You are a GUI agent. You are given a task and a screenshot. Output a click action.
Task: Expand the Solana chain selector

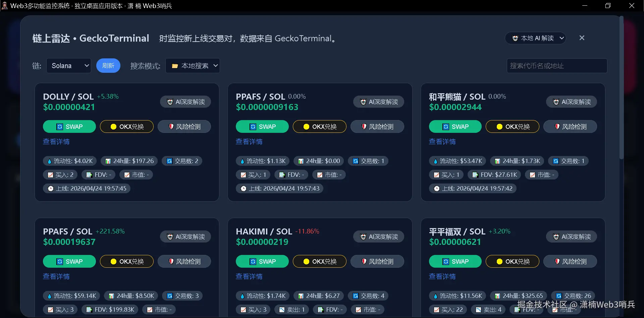point(69,66)
